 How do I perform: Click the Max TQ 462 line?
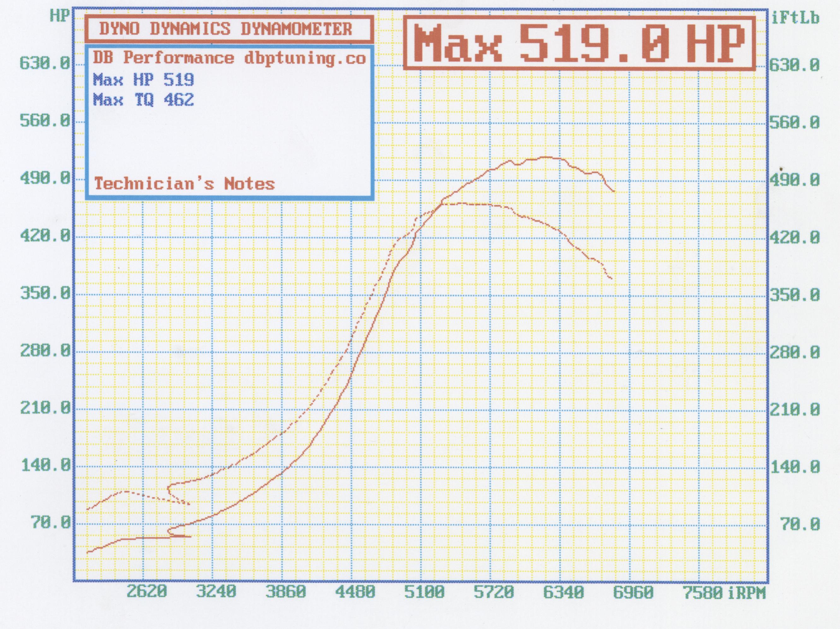click(144, 100)
